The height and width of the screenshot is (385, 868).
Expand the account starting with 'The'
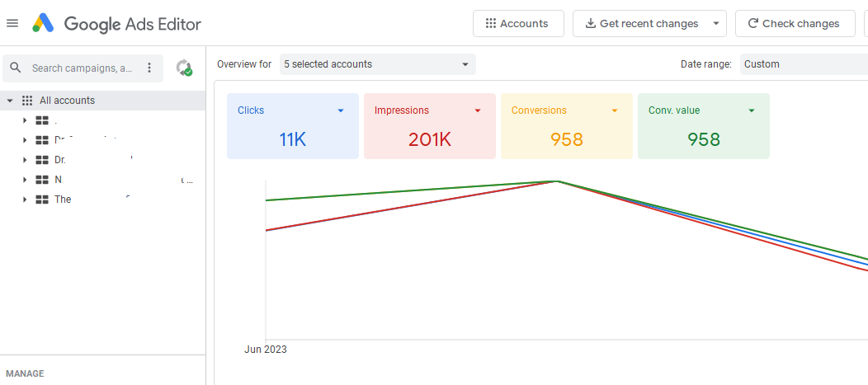tap(25, 200)
